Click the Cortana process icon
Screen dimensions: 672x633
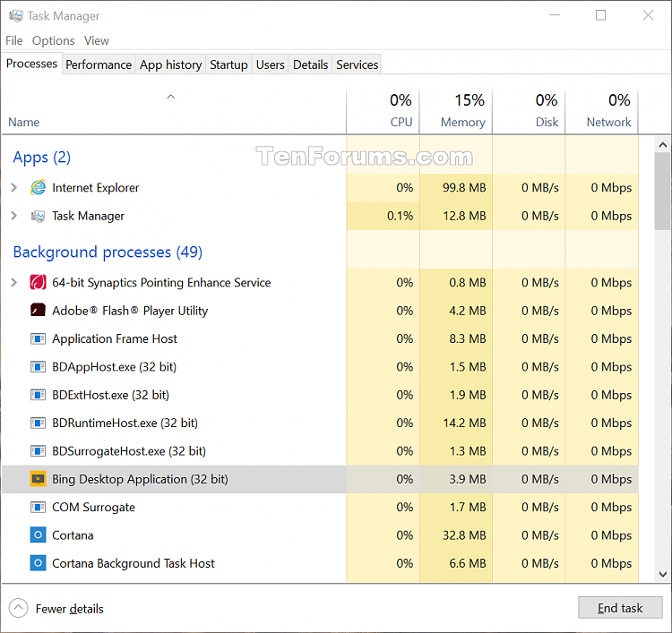tap(39, 535)
